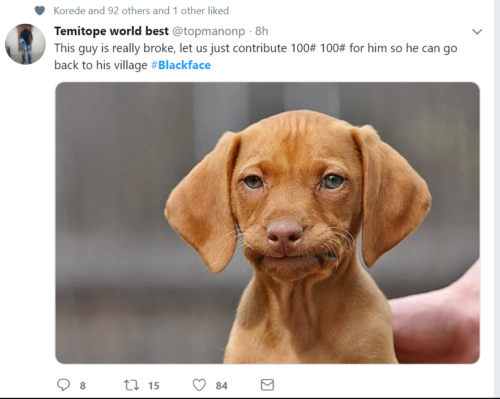Open the tweet's 8h timestamp link
Viewport: 500px width, 399px height.
point(262,31)
